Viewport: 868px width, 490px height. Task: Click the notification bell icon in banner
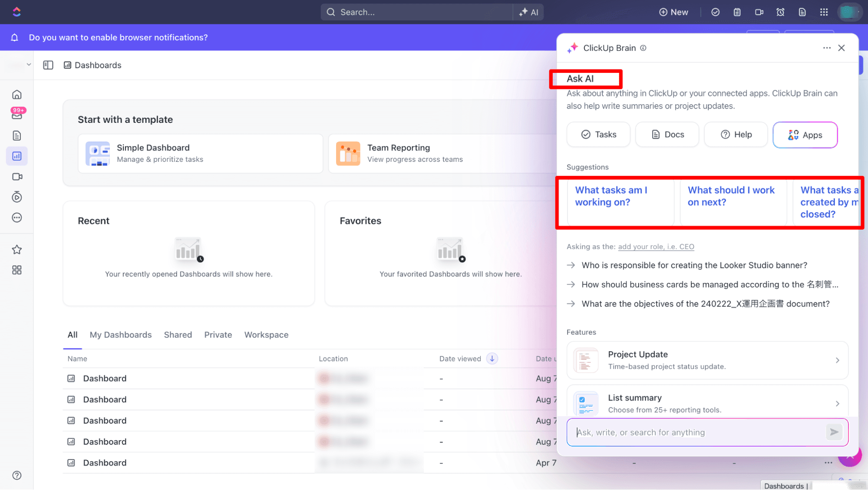click(14, 37)
